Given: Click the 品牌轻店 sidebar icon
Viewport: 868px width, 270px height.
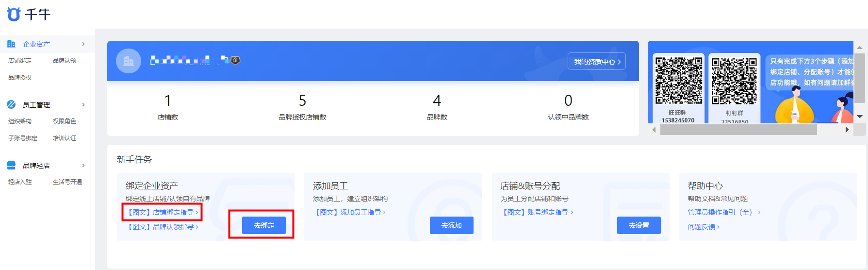Looking at the screenshot, I should point(11,165).
